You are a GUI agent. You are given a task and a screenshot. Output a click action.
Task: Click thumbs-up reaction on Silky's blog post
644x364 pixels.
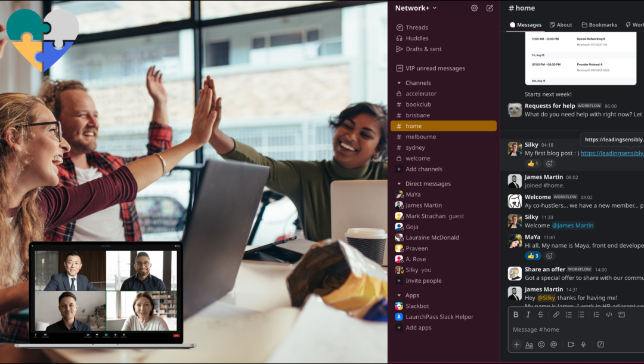(x=532, y=164)
